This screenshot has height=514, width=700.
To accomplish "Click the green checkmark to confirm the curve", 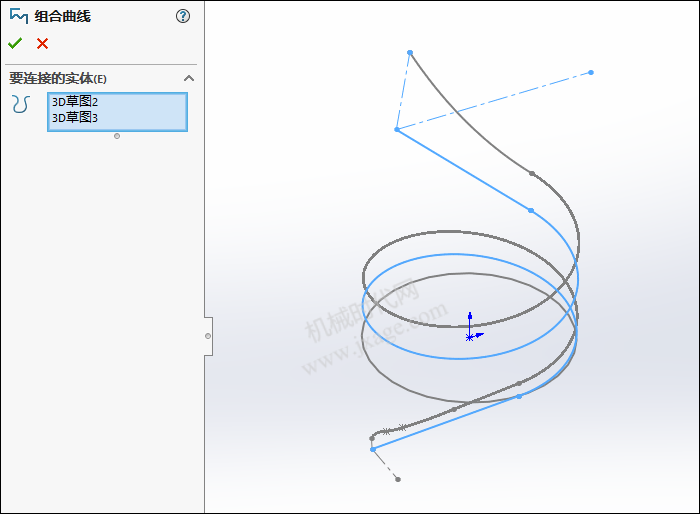I will (x=15, y=43).
